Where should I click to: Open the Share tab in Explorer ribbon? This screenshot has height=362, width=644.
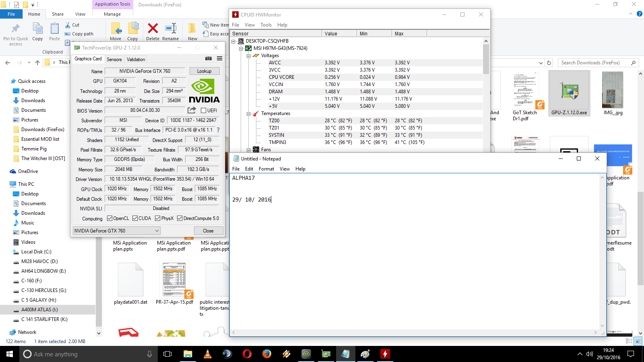[x=58, y=14]
